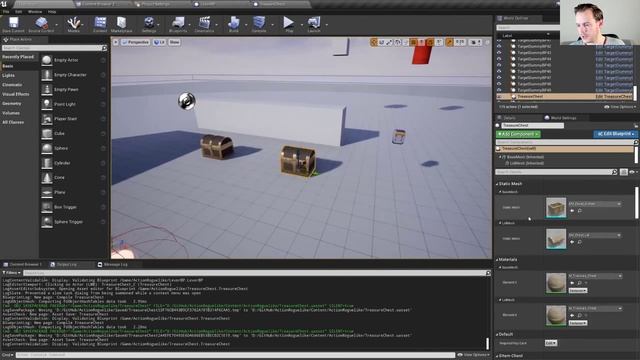Select the Cone shape icon

pos(47,178)
